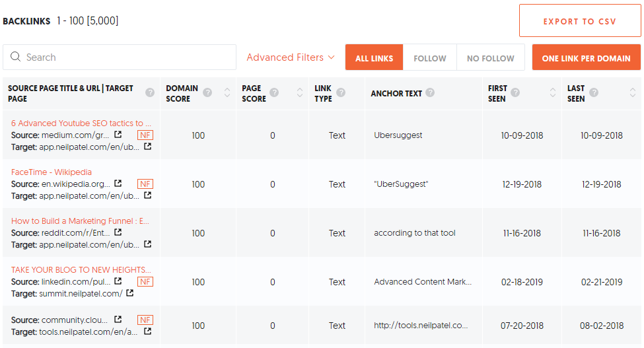Open help icon next to Last Seen
This screenshot has height=348, width=644.
[x=594, y=92]
